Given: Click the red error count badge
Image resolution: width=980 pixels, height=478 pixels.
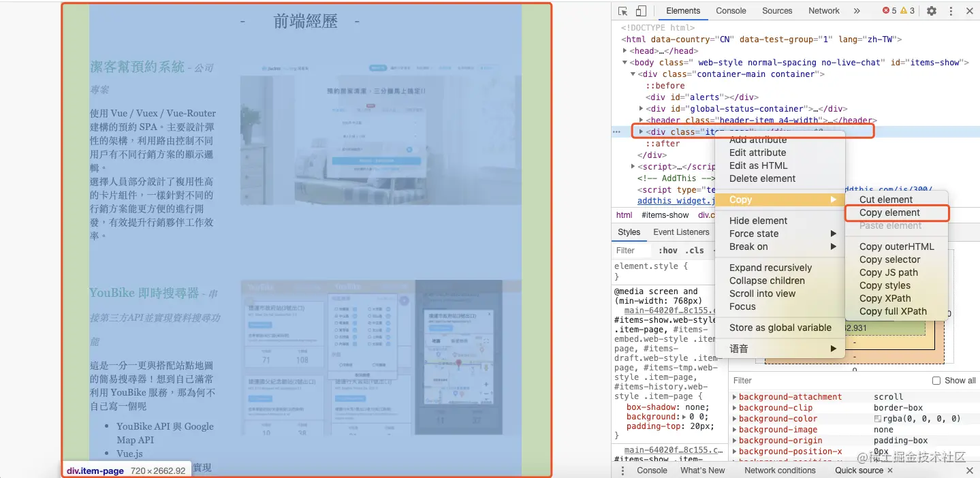Looking at the screenshot, I should pyautogui.click(x=889, y=11).
